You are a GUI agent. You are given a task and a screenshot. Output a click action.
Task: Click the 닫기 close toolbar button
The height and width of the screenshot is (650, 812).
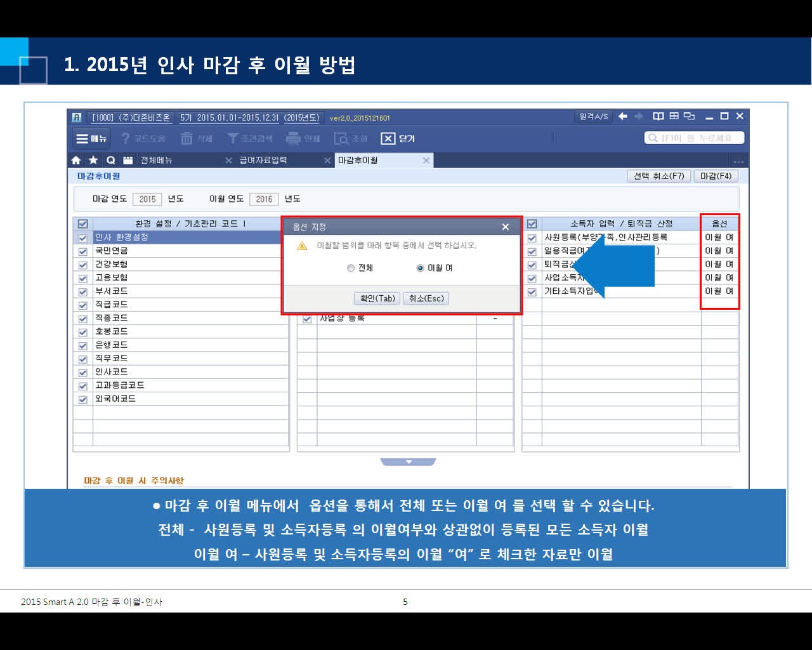point(398,138)
